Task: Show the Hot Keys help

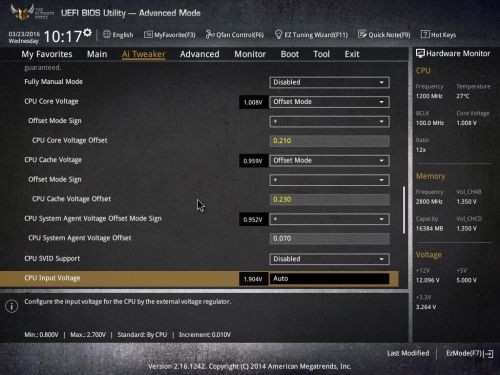Action: pyautogui.click(x=438, y=35)
